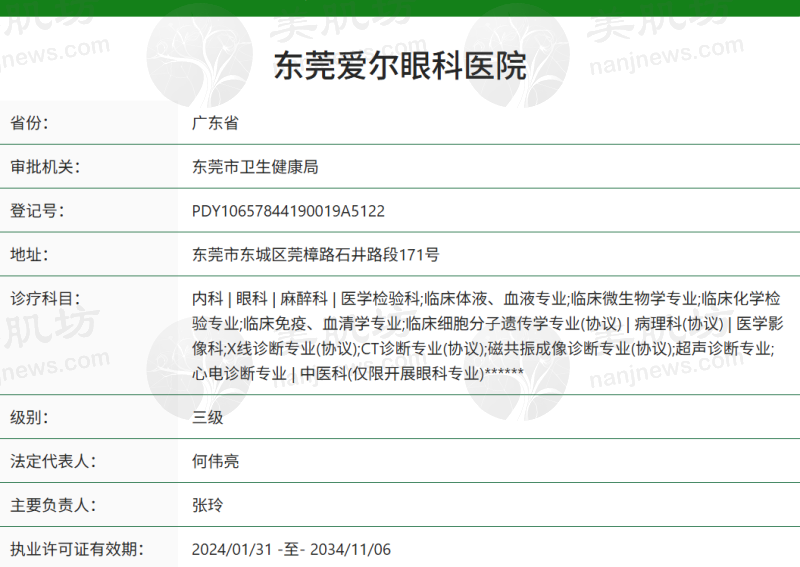Select the 执业许可证有效期 label
This screenshot has width=800, height=567.
click(x=77, y=549)
